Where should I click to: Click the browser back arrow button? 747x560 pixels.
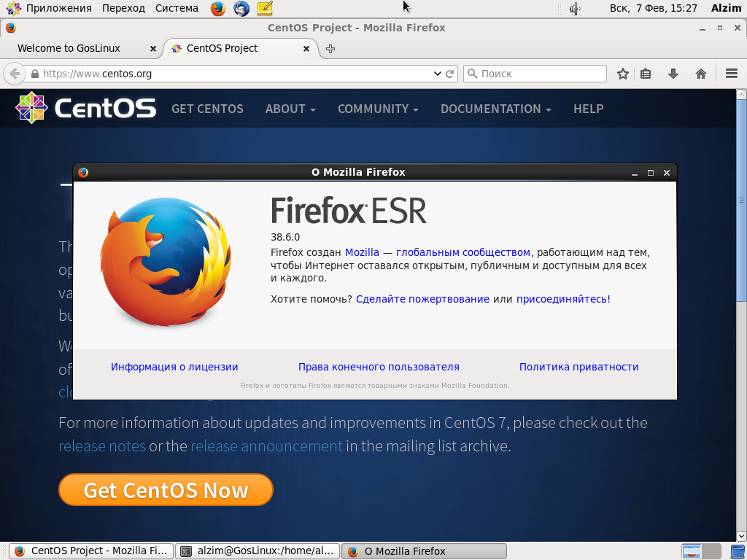[x=14, y=74]
